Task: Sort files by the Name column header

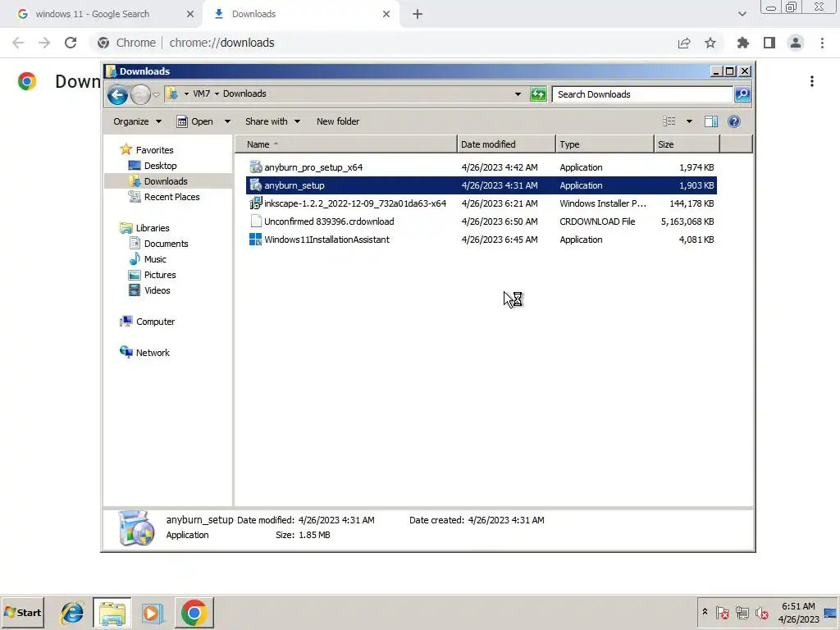Action: [346, 144]
